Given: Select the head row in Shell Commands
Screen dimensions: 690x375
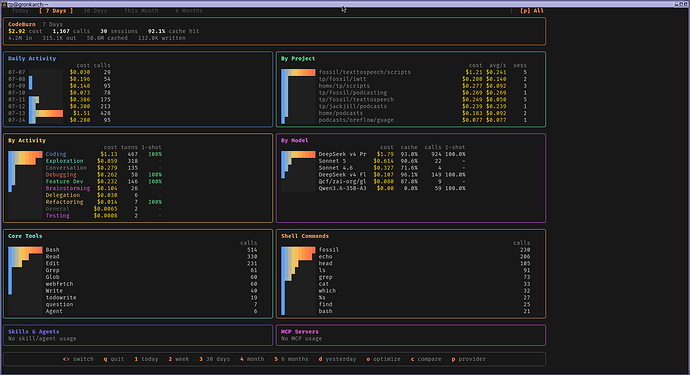Looking at the screenshot, I should click(406, 264).
